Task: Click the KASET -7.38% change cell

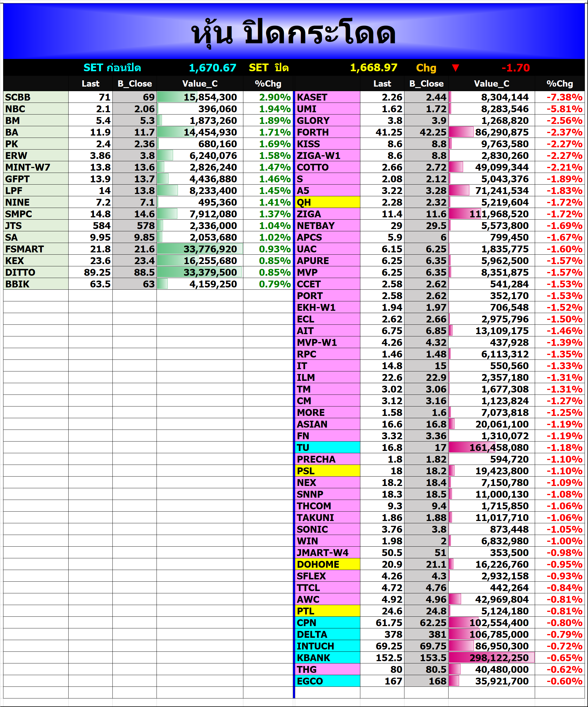Action: click(564, 97)
